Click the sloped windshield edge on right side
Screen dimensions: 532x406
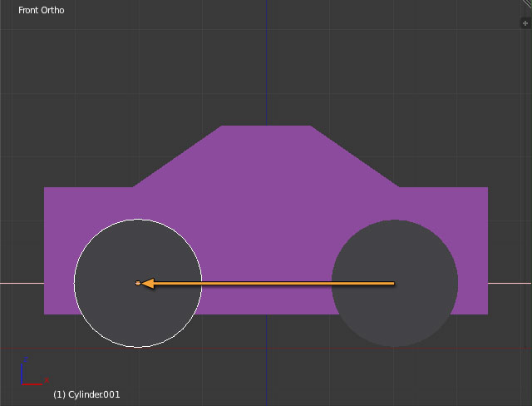point(356,156)
